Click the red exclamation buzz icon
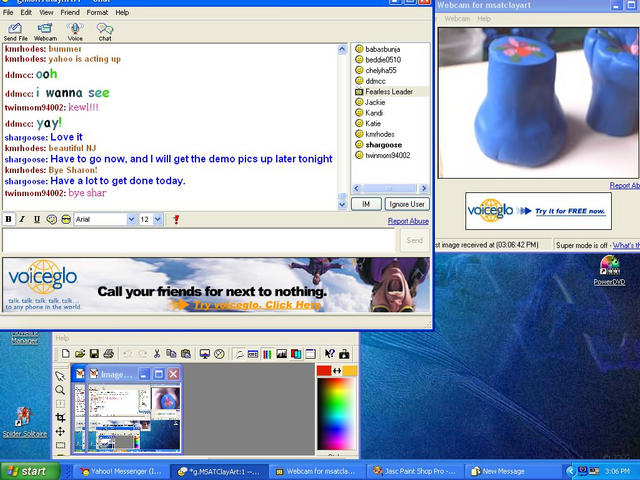The width and height of the screenshot is (640, 480). [x=176, y=220]
